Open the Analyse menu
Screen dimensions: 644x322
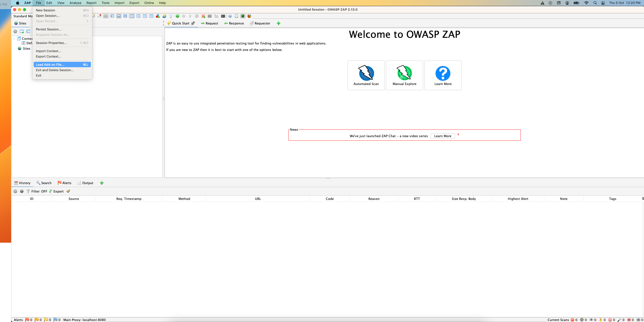tap(75, 3)
